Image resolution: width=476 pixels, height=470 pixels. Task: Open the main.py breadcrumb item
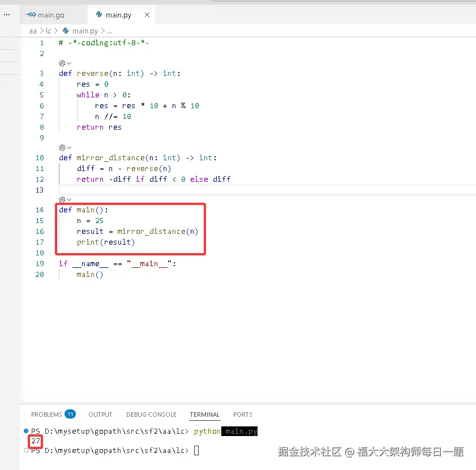coord(85,31)
